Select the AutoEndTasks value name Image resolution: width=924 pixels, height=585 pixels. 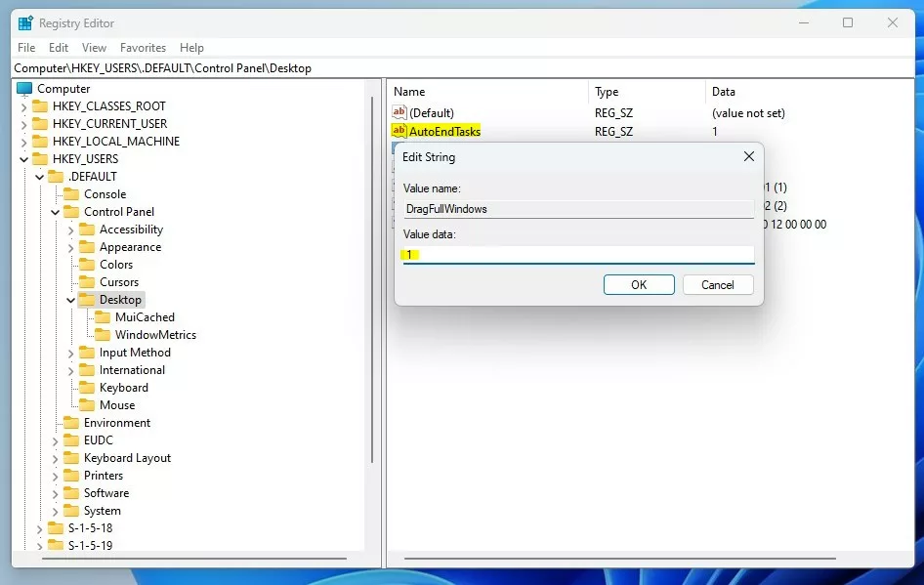[x=445, y=132]
